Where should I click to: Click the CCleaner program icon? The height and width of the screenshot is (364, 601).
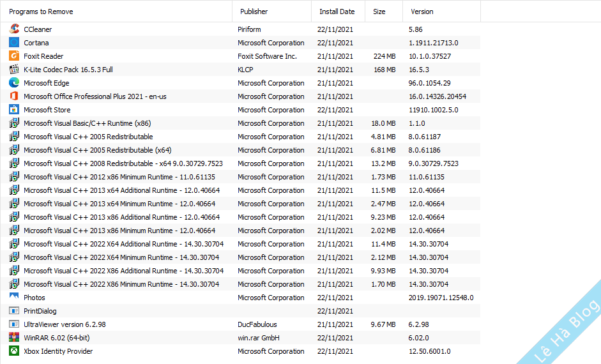click(x=14, y=29)
